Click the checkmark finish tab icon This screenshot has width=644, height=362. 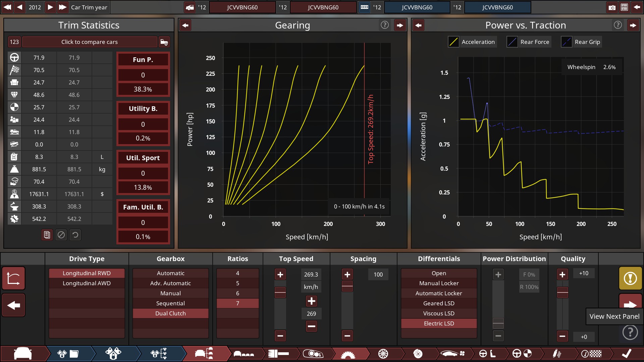(626, 354)
